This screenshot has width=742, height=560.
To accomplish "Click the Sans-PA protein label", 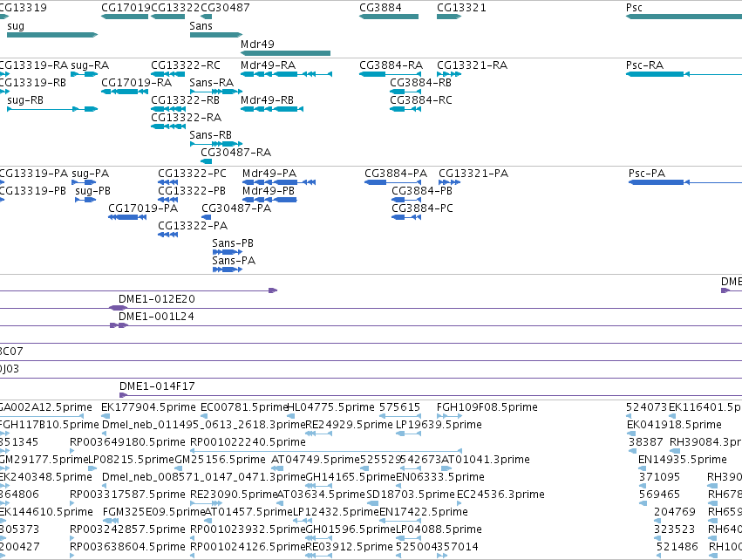I will pyautogui.click(x=234, y=261).
